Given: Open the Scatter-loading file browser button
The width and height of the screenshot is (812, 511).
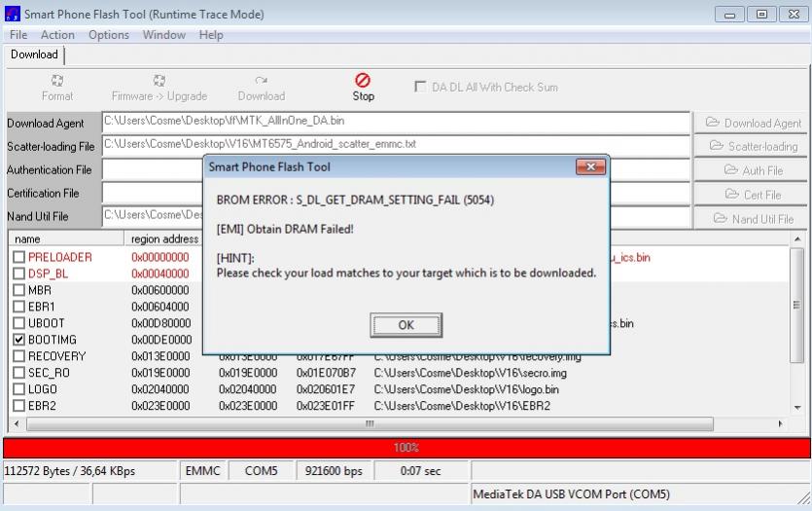Looking at the screenshot, I should pyautogui.click(x=751, y=146).
